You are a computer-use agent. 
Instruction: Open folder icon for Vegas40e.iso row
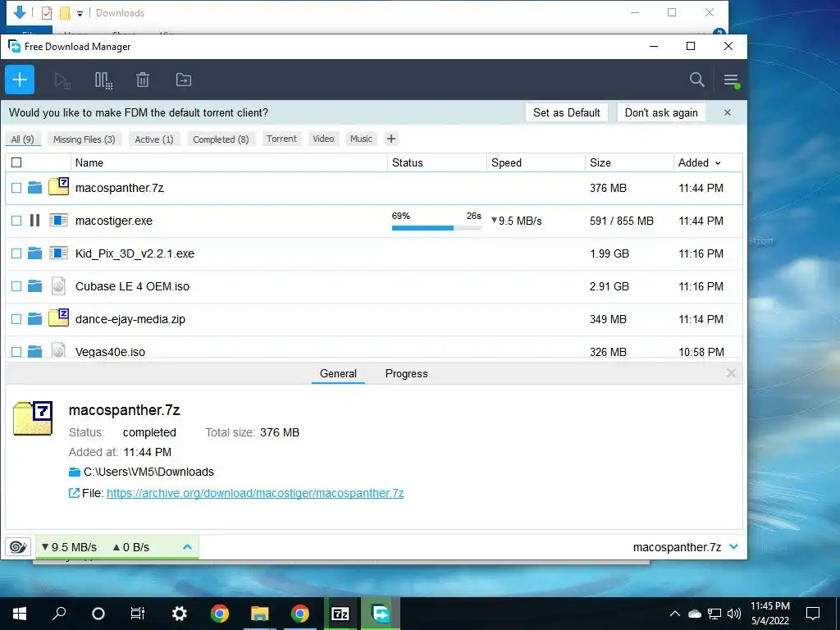point(34,351)
